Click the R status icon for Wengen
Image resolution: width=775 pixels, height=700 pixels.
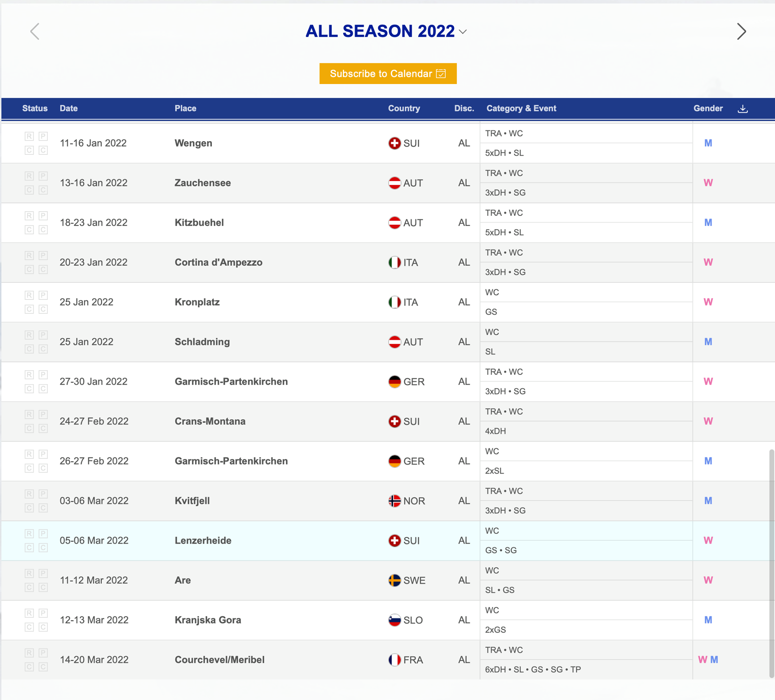click(29, 136)
